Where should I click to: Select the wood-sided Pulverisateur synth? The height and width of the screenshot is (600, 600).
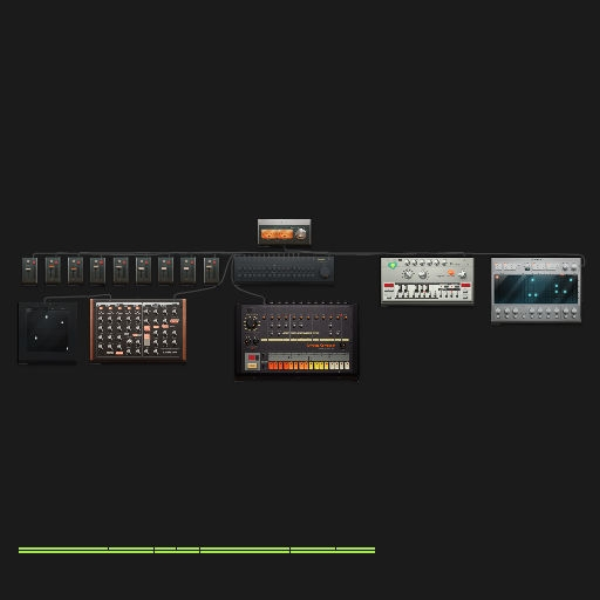tap(138, 330)
